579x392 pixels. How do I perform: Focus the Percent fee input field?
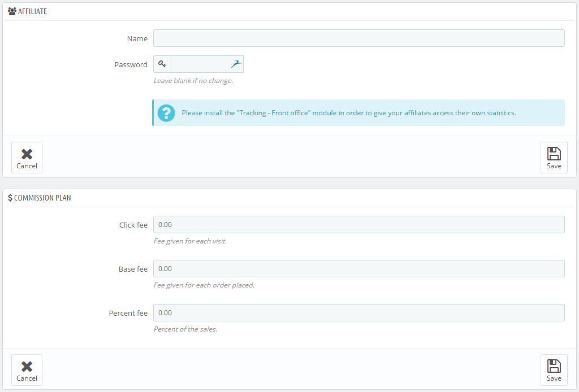(358, 313)
